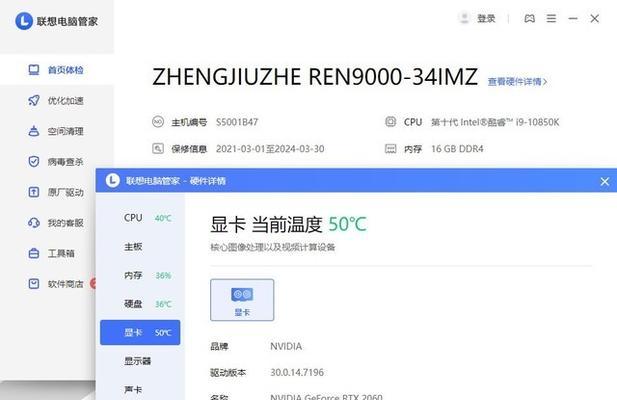Open 首页体检 in the sidebar
The image size is (617, 400).
click(57, 70)
